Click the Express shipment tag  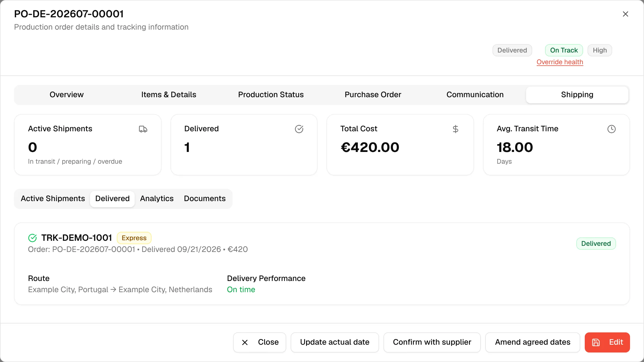[x=134, y=238]
